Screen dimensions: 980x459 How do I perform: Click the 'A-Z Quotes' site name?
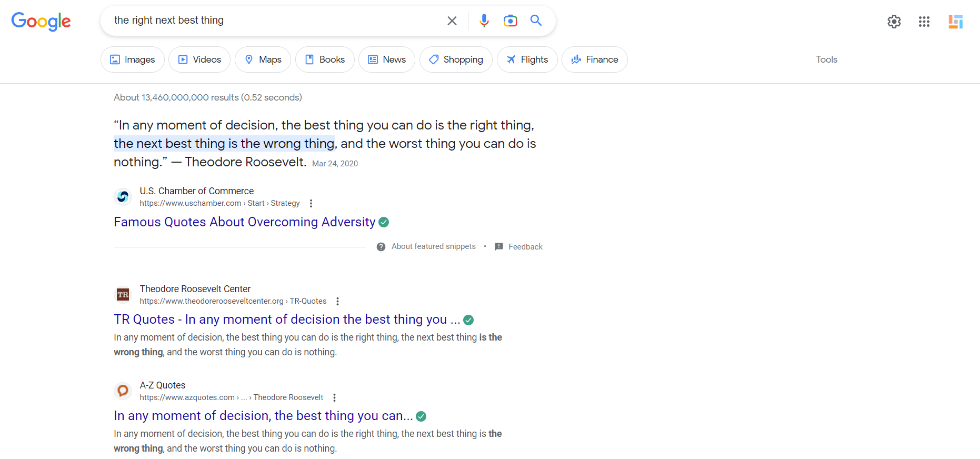tap(163, 385)
